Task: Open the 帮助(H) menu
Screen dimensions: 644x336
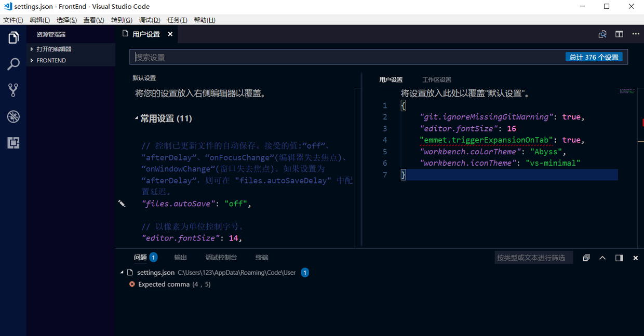Action: click(x=204, y=20)
